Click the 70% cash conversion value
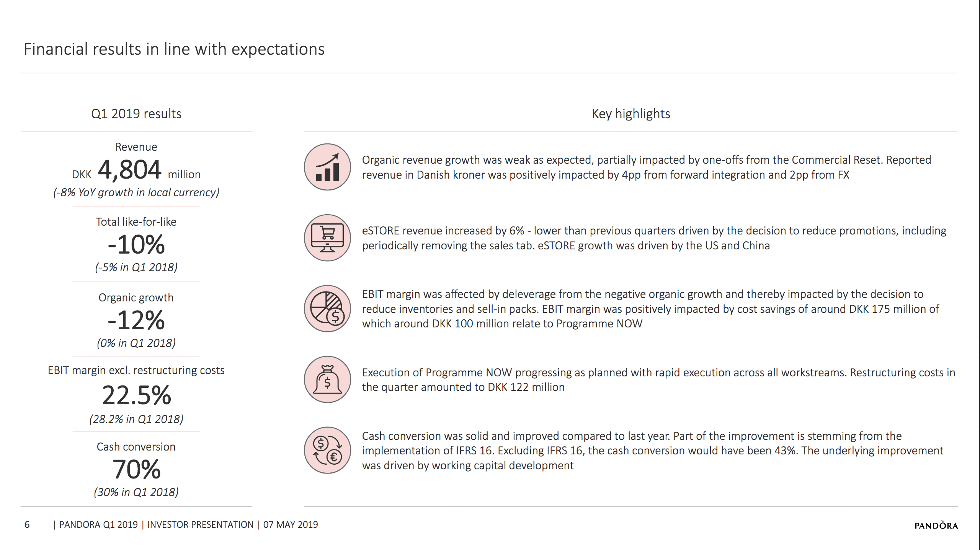The height and width of the screenshot is (550, 980). point(136,469)
